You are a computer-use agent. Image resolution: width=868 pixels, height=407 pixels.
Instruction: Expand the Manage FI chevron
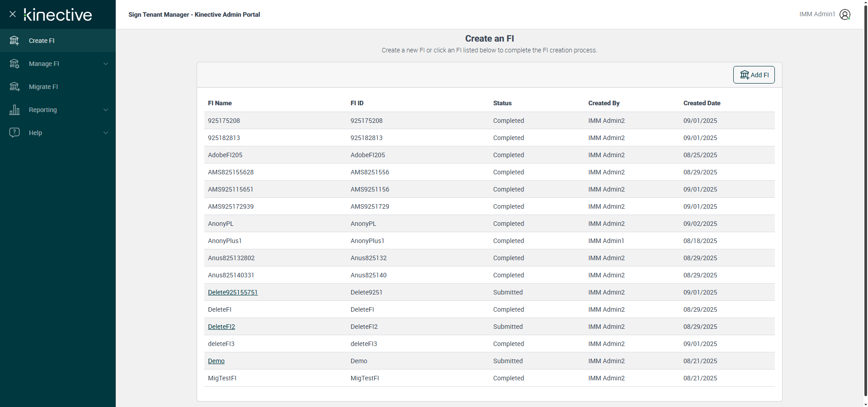pyautogui.click(x=106, y=64)
